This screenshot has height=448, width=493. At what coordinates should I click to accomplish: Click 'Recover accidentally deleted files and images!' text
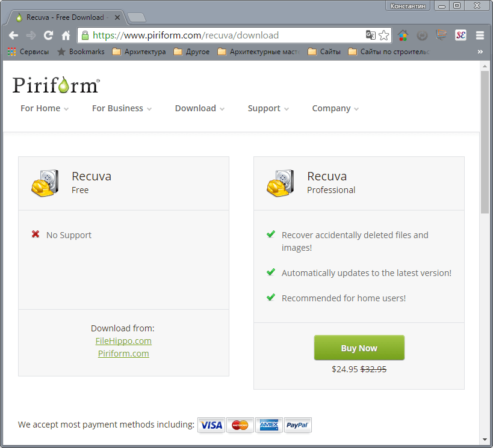tap(355, 241)
